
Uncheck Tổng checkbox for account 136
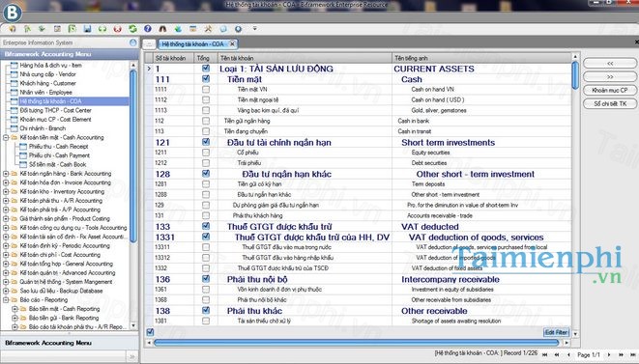(206, 279)
